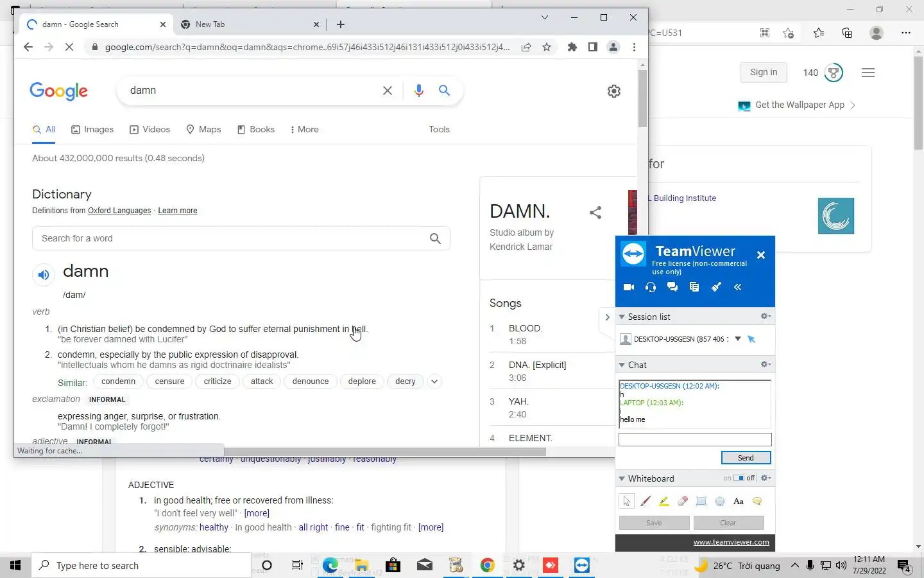This screenshot has height=578, width=924.
Task: Play pronunciation audio for damn
Action: (43, 275)
